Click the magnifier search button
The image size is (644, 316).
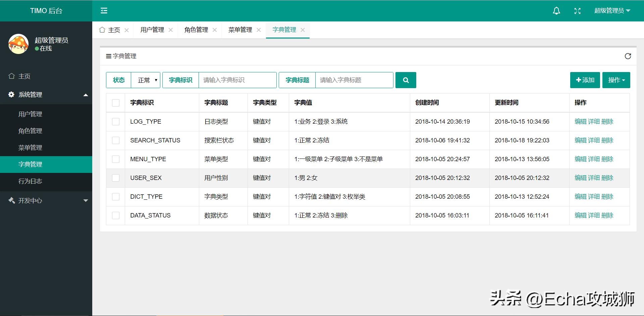point(406,80)
